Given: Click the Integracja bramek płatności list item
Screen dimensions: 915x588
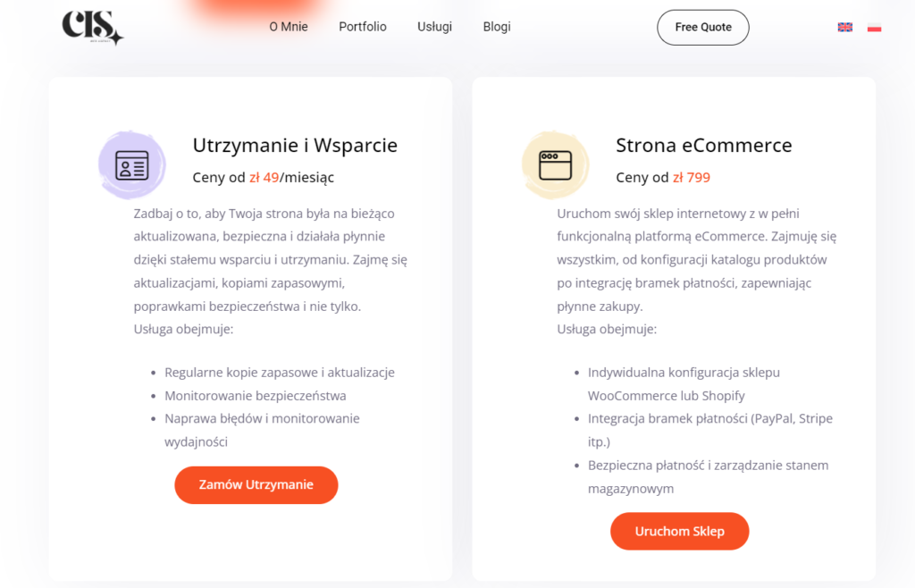Looking at the screenshot, I should click(710, 430).
